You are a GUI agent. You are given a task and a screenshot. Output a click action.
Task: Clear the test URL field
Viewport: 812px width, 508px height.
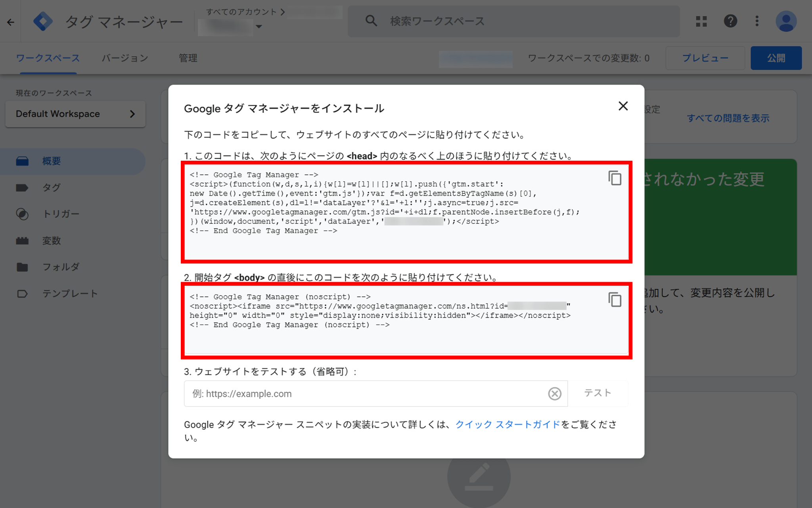554,394
